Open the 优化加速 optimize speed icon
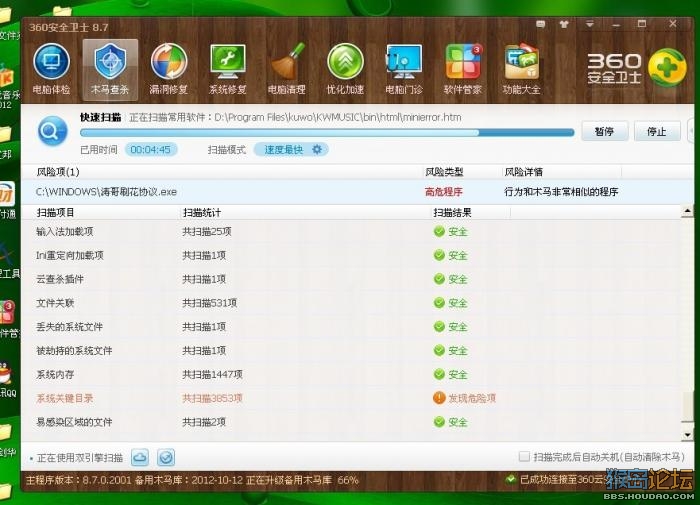The image size is (700, 505). [345, 69]
